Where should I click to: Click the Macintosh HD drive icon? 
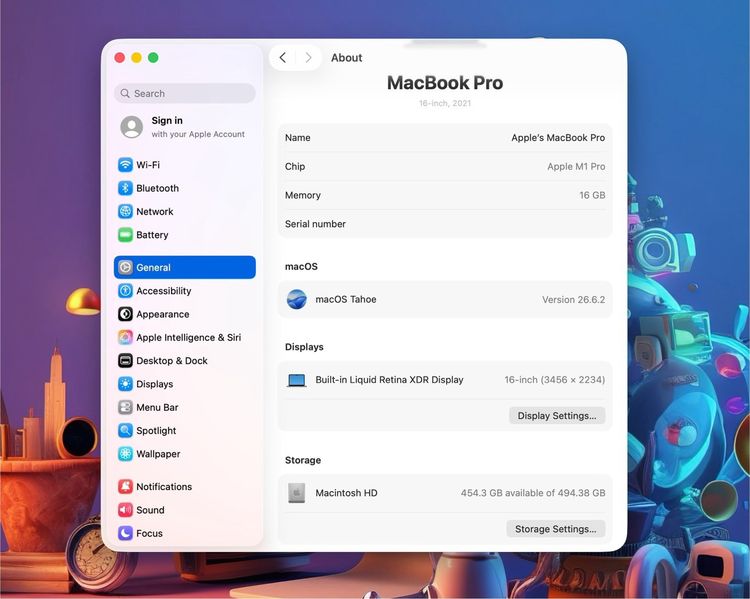coord(297,493)
